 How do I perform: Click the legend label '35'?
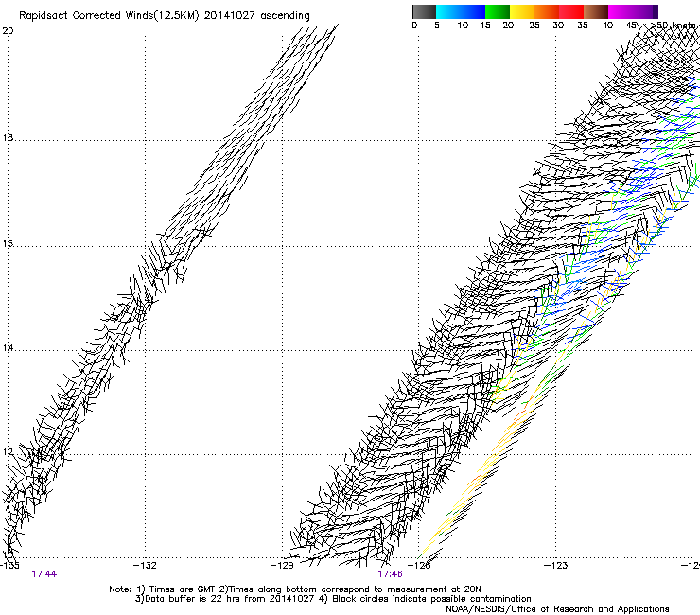[583, 26]
